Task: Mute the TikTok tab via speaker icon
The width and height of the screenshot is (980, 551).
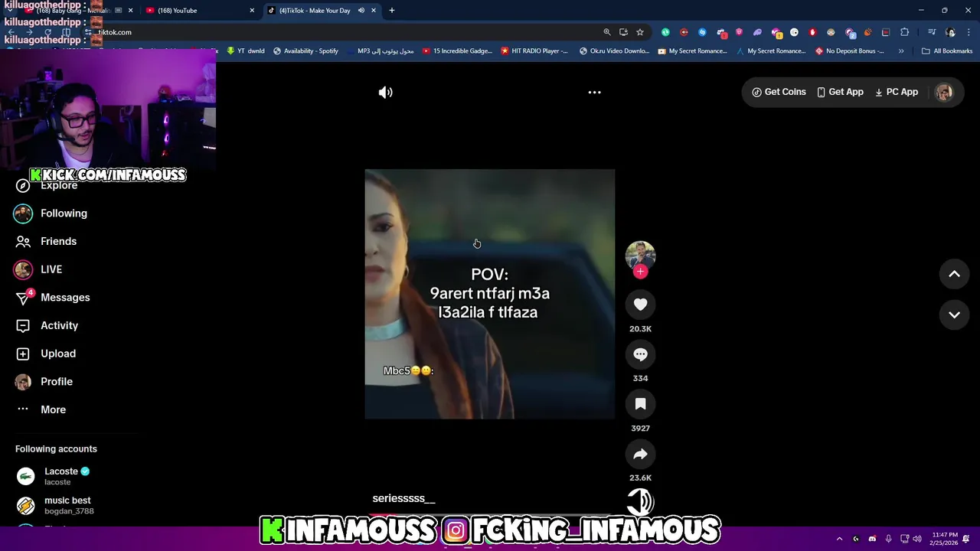Action: coord(361,10)
